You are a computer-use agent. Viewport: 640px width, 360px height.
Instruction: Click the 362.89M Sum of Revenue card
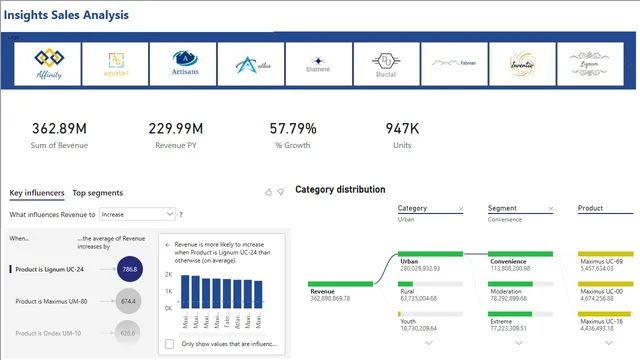tap(59, 135)
